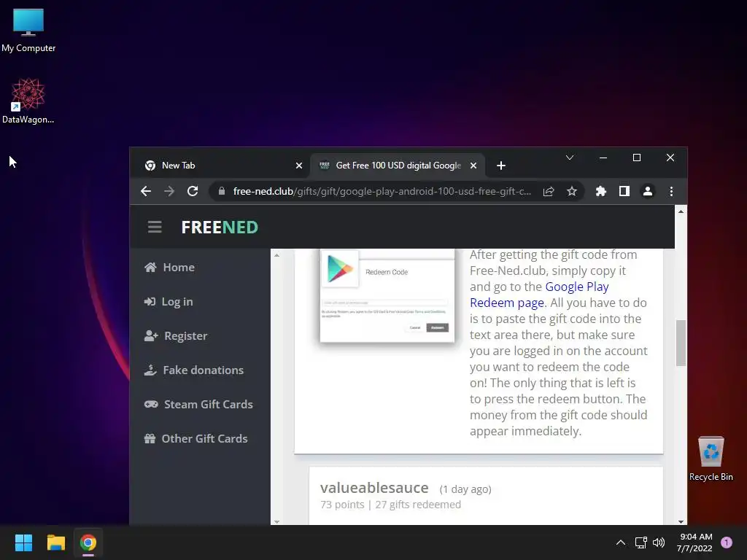Click the browser forward arrow
747x560 pixels.
tap(169, 192)
